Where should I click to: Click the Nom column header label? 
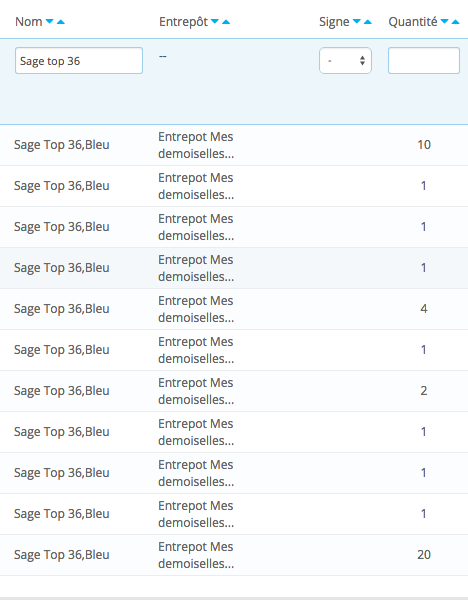pos(29,22)
